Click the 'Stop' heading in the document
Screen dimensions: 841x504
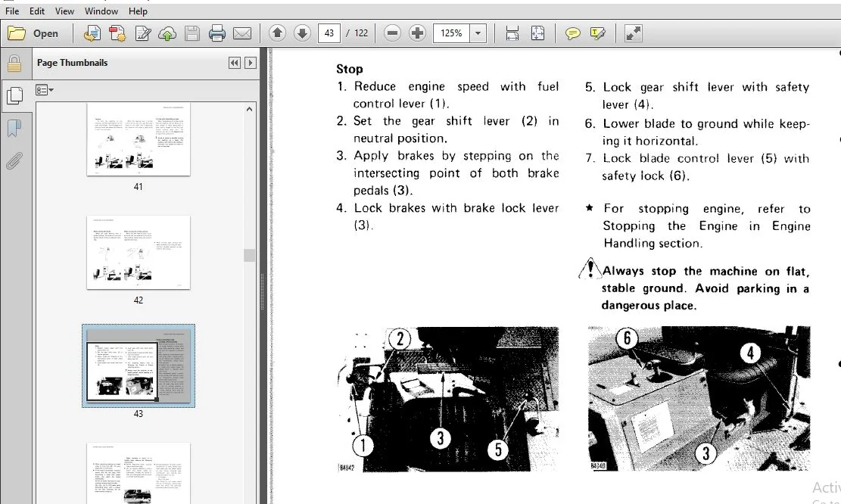349,69
